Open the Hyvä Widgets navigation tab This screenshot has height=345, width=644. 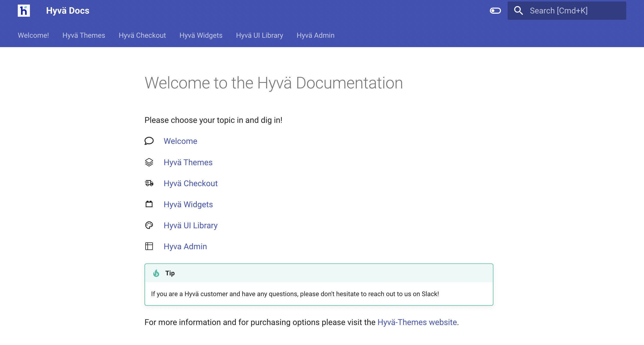pos(201,35)
